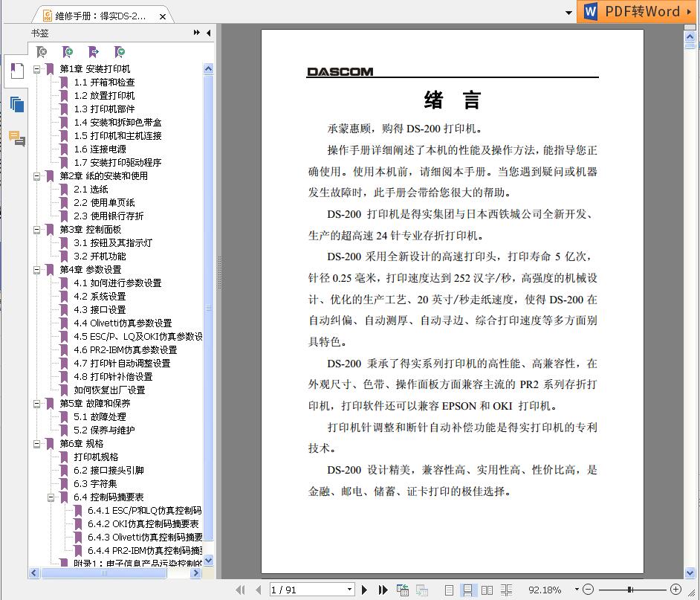The width and height of the screenshot is (700, 600).
Task: Collapse 第4章 参数设置 tree node
Action: pyautogui.click(x=36, y=270)
